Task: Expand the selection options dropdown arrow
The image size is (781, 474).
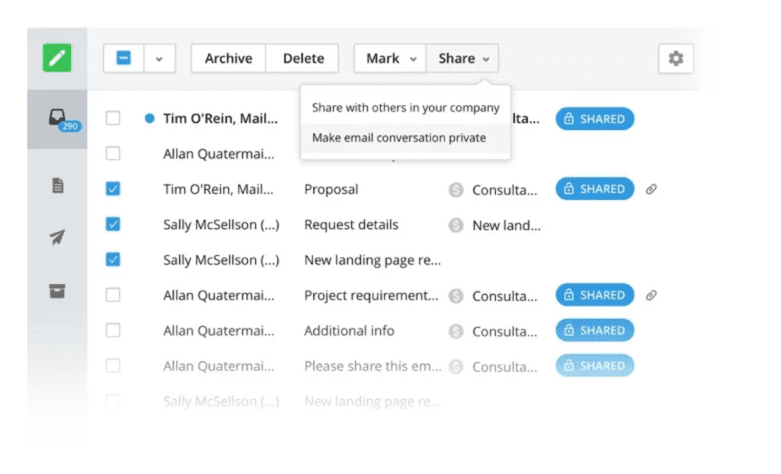Action: pos(158,59)
